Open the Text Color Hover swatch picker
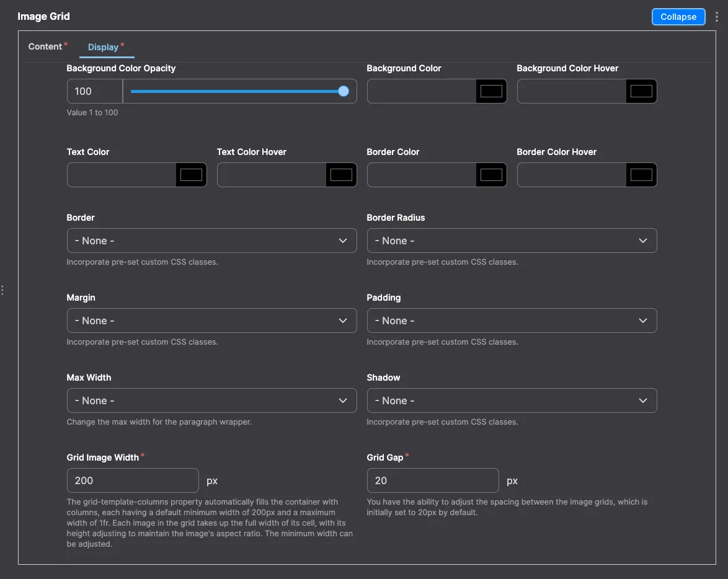The height and width of the screenshot is (579, 728). [341, 175]
